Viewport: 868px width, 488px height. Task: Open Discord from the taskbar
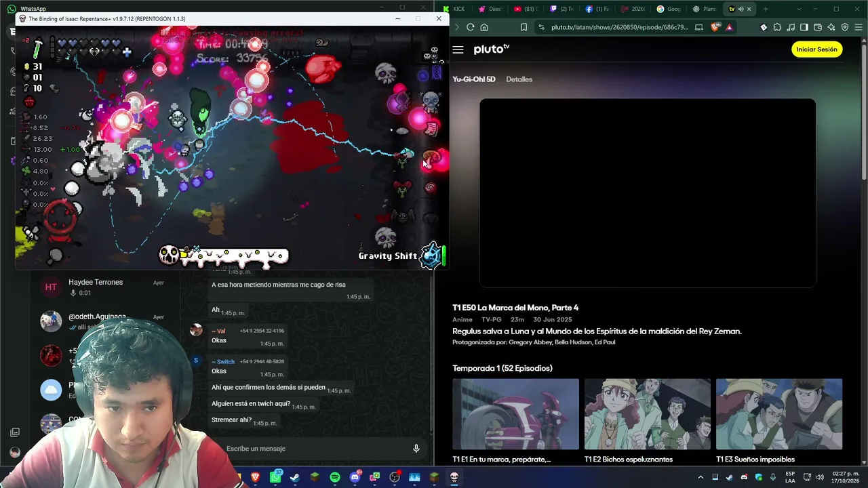pos(355,477)
